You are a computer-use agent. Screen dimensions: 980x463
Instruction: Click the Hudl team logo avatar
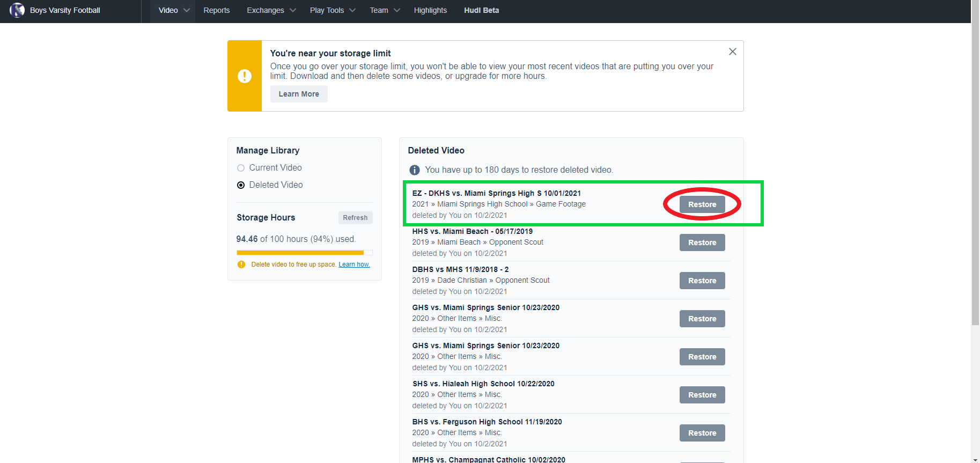(17, 10)
